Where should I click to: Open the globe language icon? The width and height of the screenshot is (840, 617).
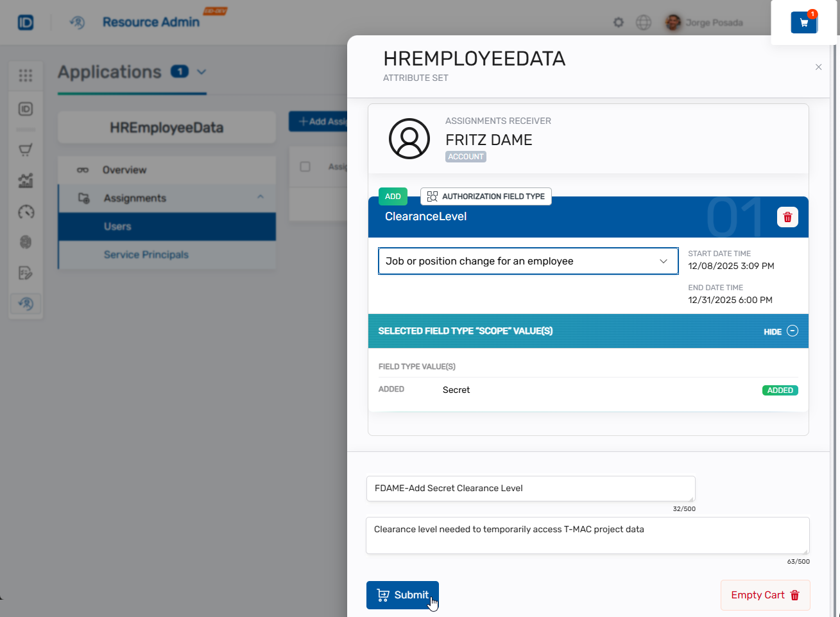click(x=643, y=22)
